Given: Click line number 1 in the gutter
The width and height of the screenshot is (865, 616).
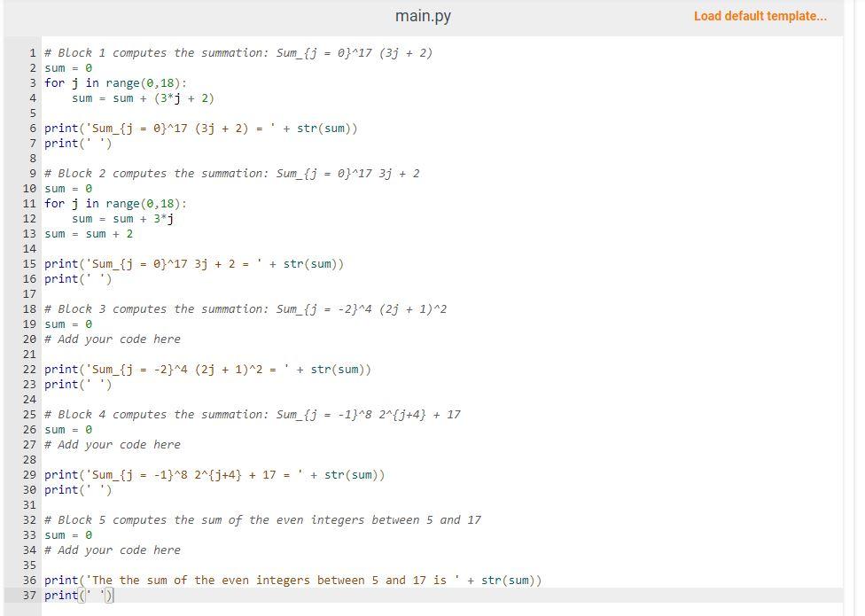Looking at the screenshot, I should click(31, 52).
